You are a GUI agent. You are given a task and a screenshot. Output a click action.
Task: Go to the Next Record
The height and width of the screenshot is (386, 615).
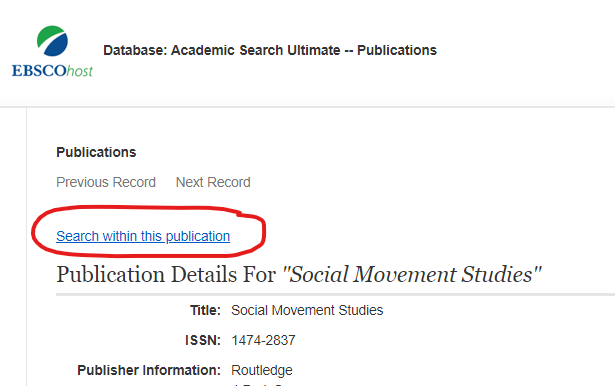tap(213, 182)
